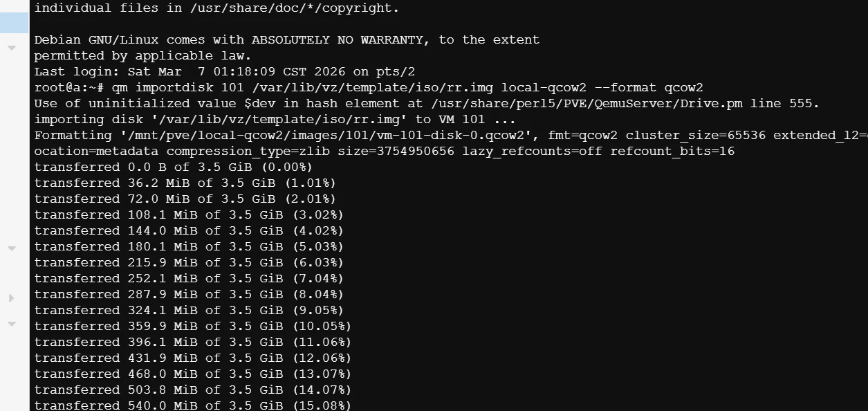Click the 'transferred 36.2 MiB' progress line
The width and height of the screenshot is (868, 411).
pos(185,183)
